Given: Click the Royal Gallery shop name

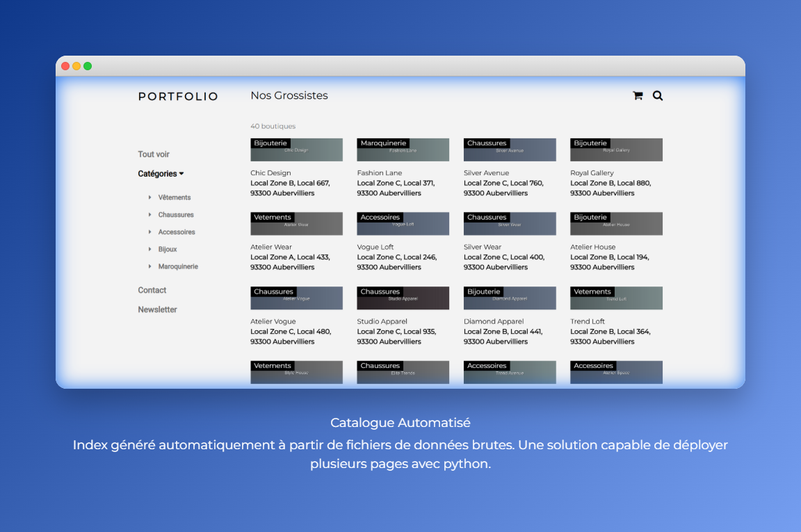Looking at the screenshot, I should 592,172.
